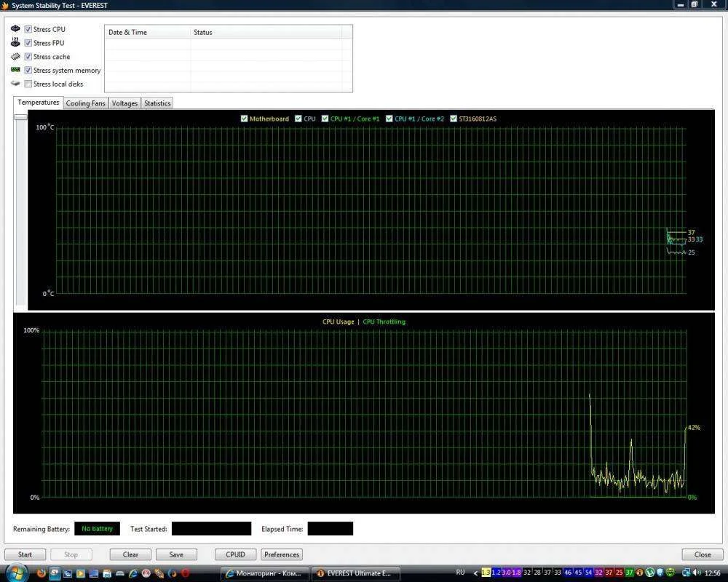The width and height of the screenshot is (728, 582).
Task: Click the blue 46 sensor tray icon
Action: point(569,573)
